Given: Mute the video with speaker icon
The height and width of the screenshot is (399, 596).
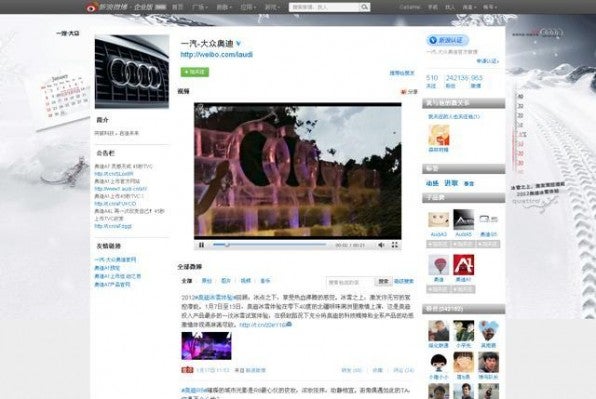Looking at the screenshot, I should pos(381,245).
